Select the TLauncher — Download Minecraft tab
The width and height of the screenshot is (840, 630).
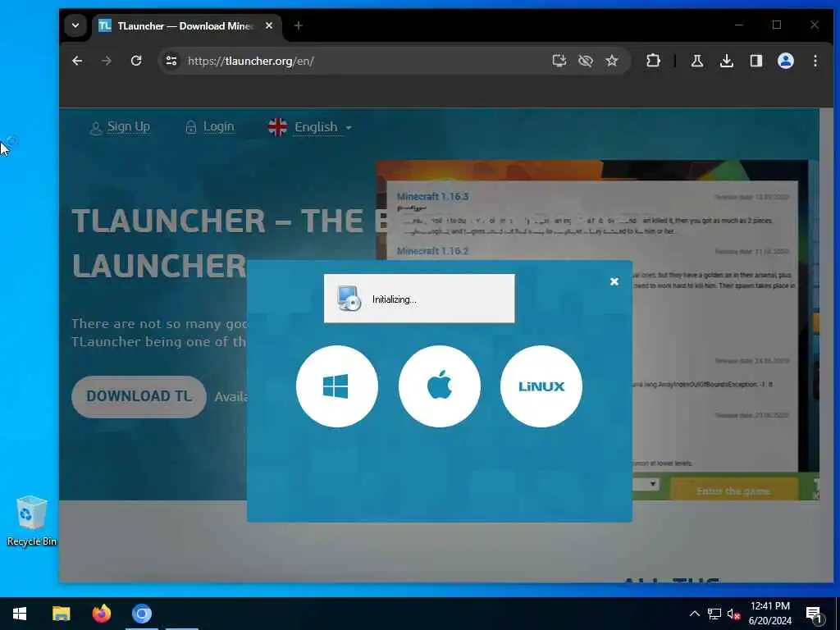(185, 25)
